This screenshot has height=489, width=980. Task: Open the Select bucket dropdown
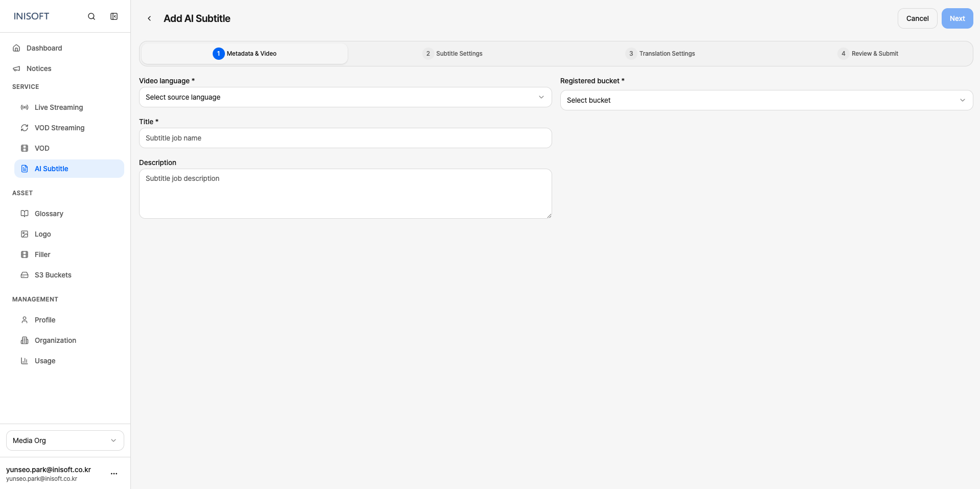click(x=767, y=100)
